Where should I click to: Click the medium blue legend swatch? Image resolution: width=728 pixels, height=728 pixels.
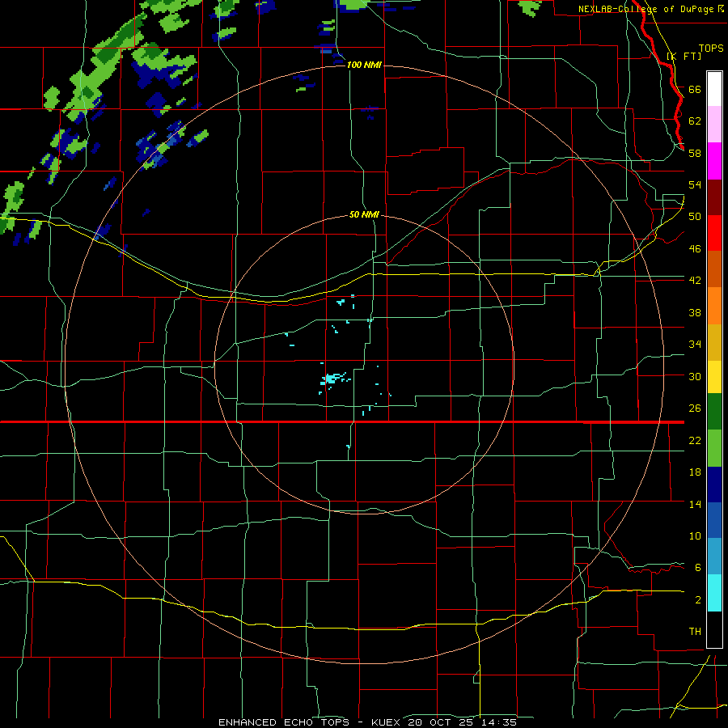point(714,520)
